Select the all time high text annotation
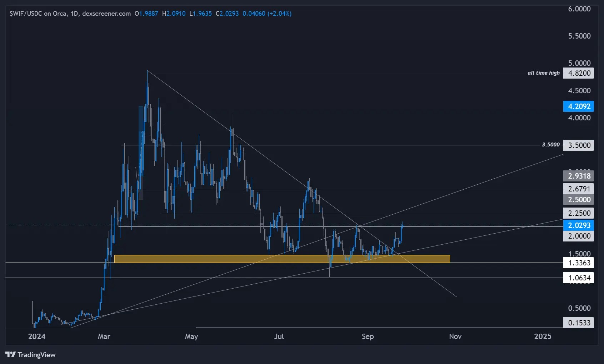This screenshot has height=364, width=604. click(x=543, y=73)
